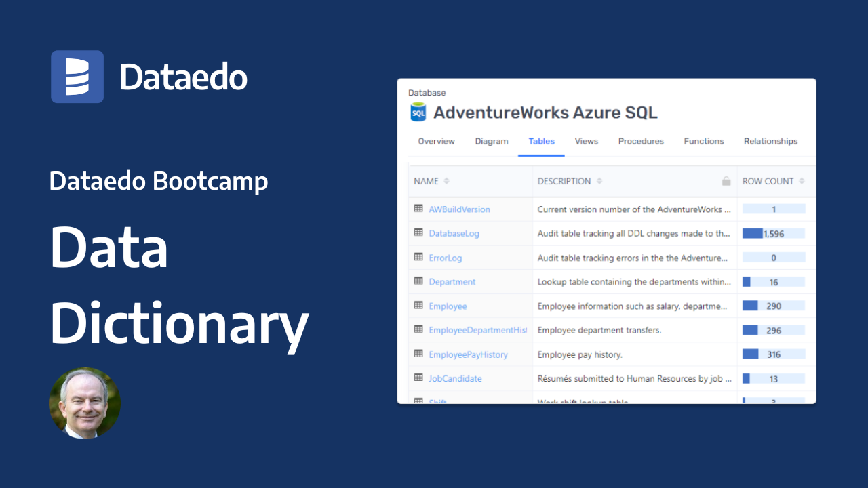Click the EmployeeDepartmentHistory row count bar 296
This screenshot has height=488, width=868.
coord(774,330)
